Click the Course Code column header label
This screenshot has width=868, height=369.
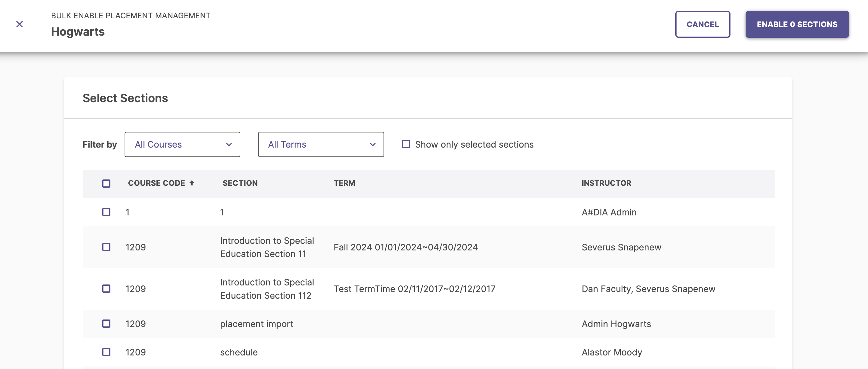[156, 183]
